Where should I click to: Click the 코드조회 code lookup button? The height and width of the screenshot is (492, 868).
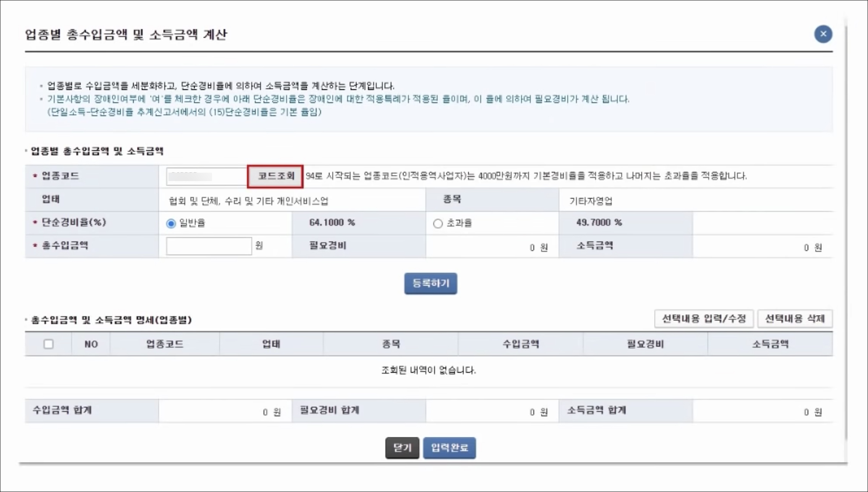coord(275,176)
